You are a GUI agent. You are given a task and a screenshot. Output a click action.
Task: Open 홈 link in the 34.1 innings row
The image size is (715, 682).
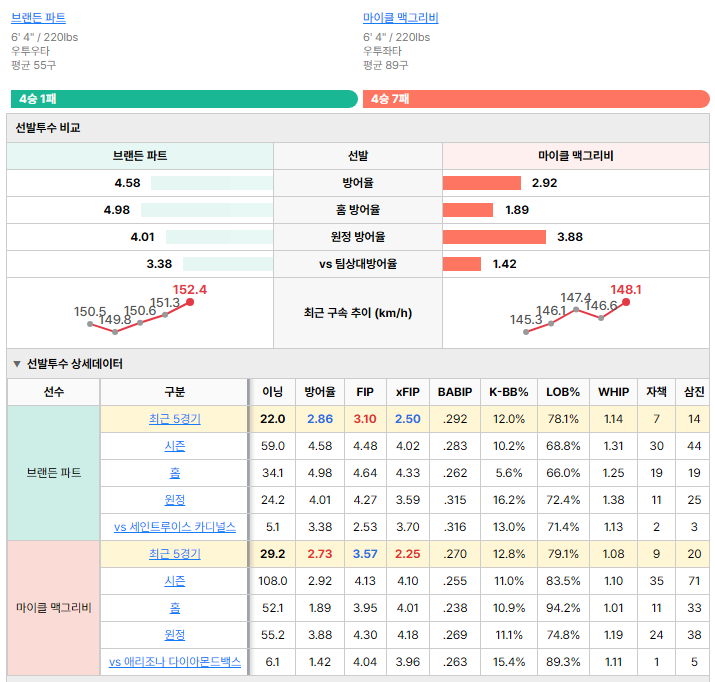(175, 473)
